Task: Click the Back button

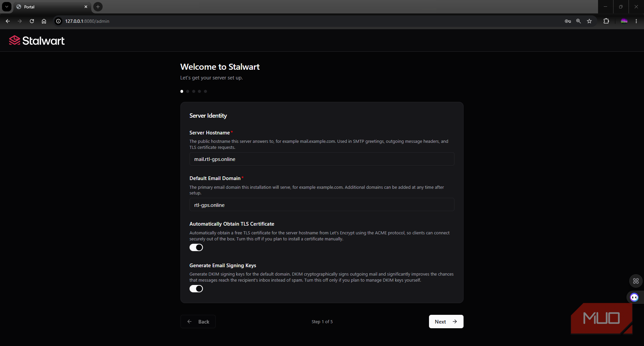Action: click(198, 322)
